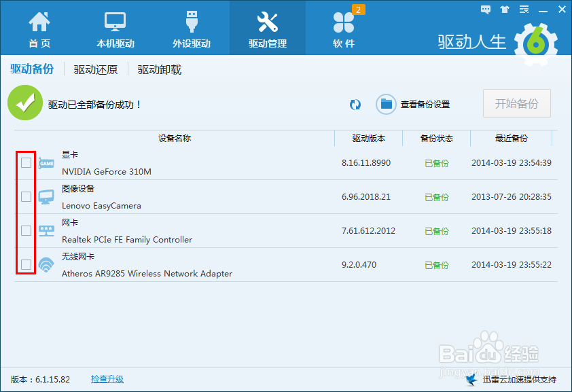Open 驱动管理 tools icon
The width and height of the screenshot is (572, 392).
click(268, 22)
